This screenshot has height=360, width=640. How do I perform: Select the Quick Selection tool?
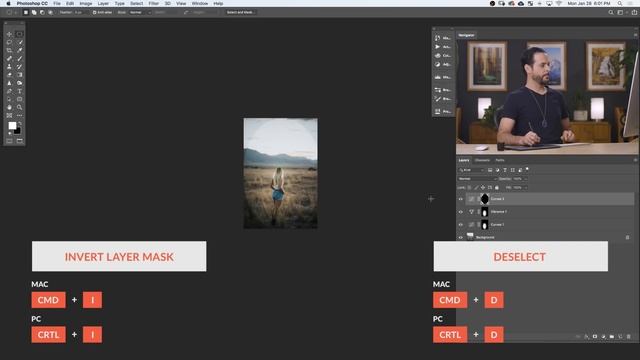[19, 42]
